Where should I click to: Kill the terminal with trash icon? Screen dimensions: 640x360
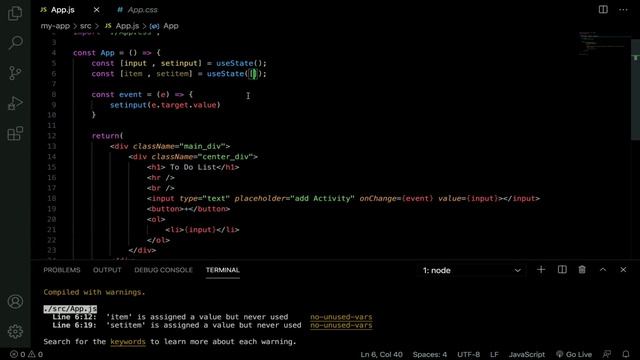[x=582, y=270]
